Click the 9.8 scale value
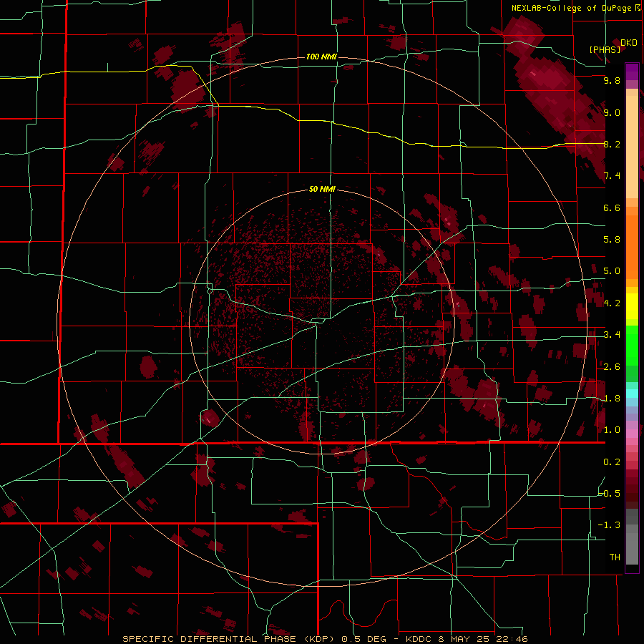 (612, 80)
